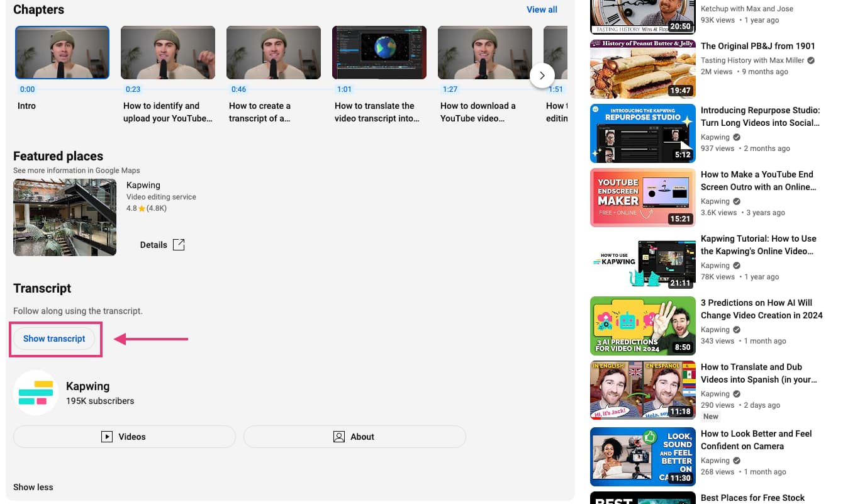Screen dimensions: 860x504
Task: Open the Videos channel button
Action: click(x=125, y=437)
